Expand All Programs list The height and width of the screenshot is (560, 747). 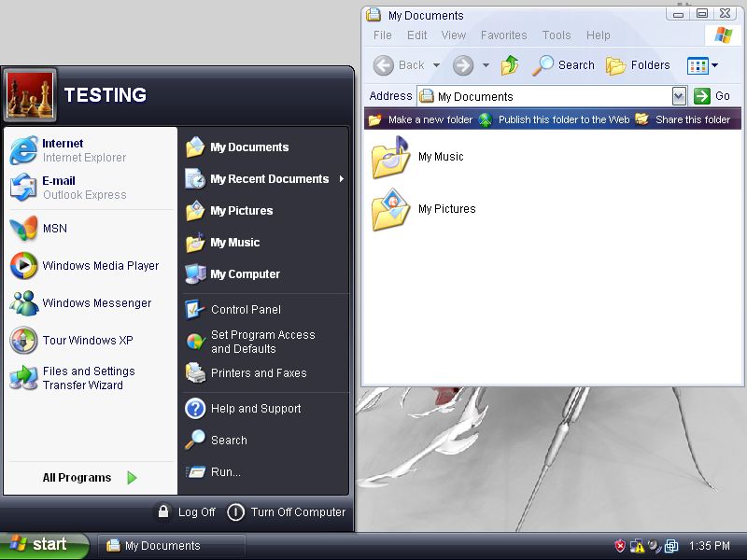click(90, 478)
